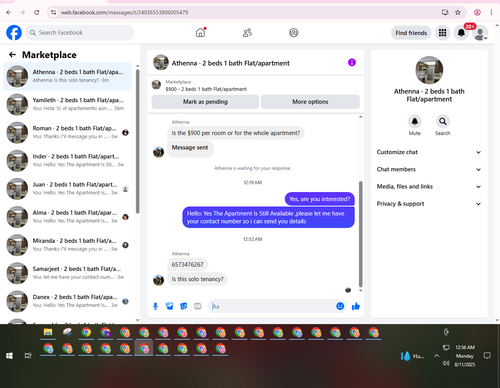Go back with the Marketplace arrow
The width and height of the screenshot is (500, 388).
[13, 55]
